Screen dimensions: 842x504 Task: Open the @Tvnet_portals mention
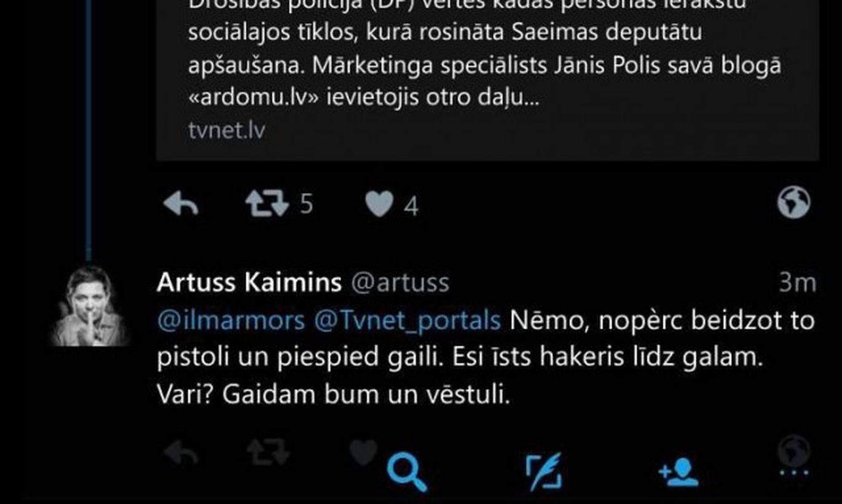[x=407, y=321]
